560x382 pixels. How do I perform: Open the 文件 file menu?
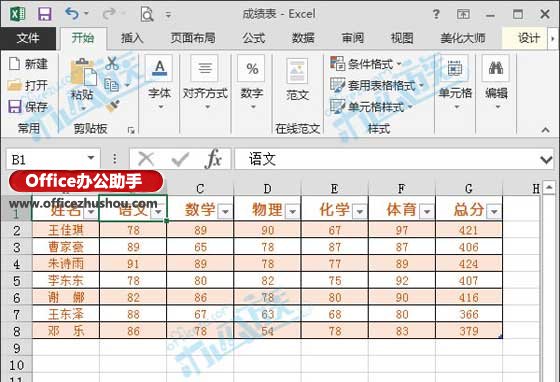pyautogui.click(x=28, y=38)
